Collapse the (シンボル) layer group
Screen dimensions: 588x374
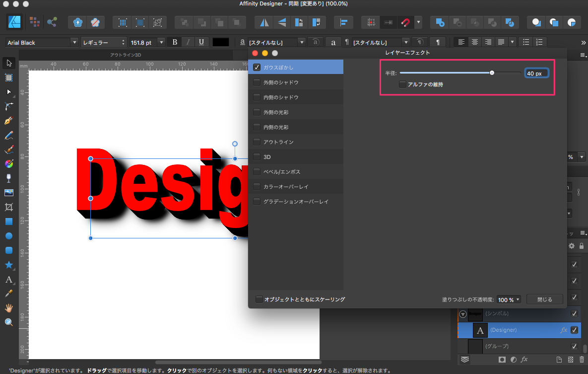click(463, 314)
